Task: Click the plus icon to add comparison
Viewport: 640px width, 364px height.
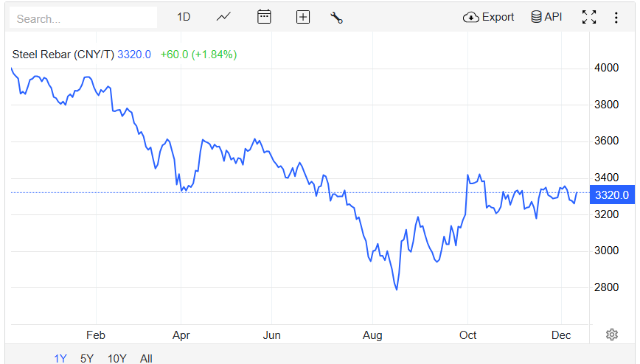Action: click(302, 17)
